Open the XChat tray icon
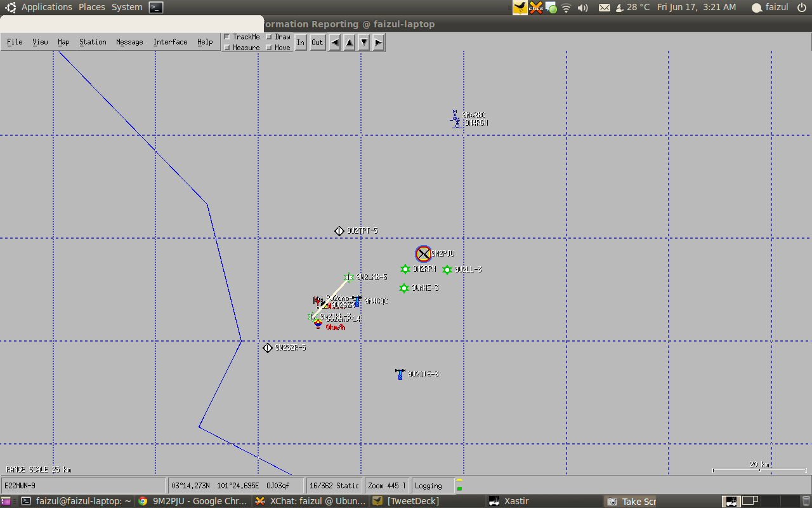The width and height of the screenshot is (812, 508). (536, 8)
